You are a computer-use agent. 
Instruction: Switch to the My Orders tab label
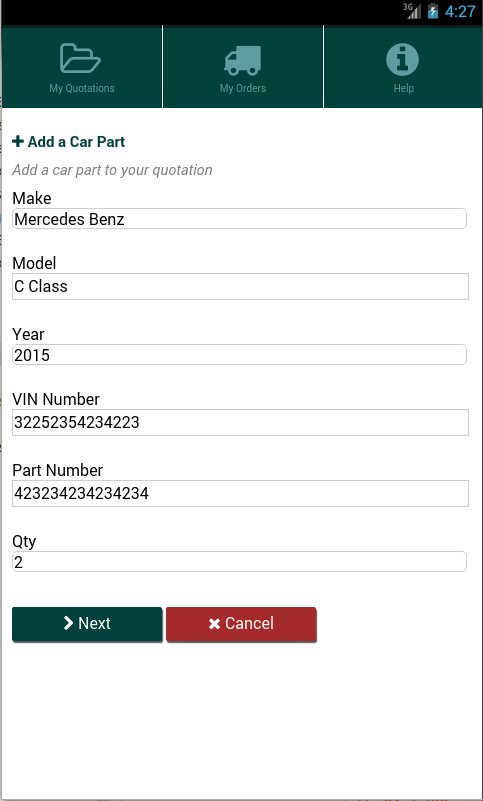coord(243,88)
